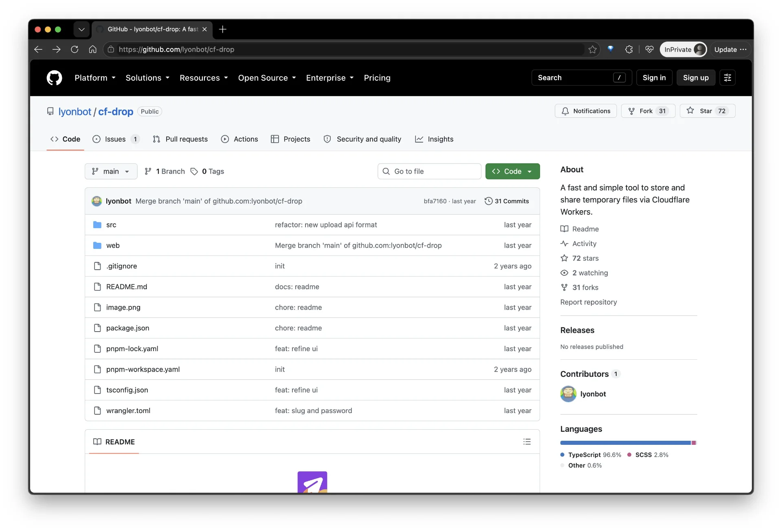Click the languages bar TypeScript segment

(x=626, y=443)
